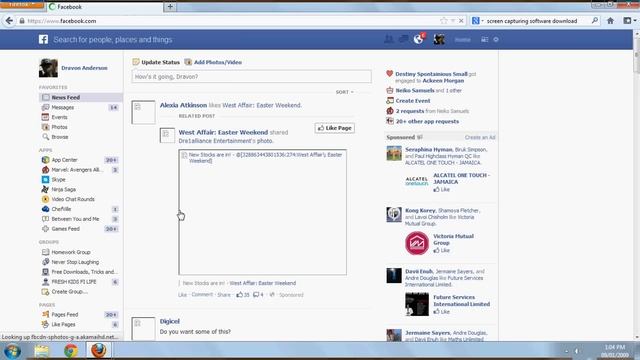This screenshot has height=360, width=640.
Task: Click Create an Ad in the Sponsored section
Action: [480, 138]
